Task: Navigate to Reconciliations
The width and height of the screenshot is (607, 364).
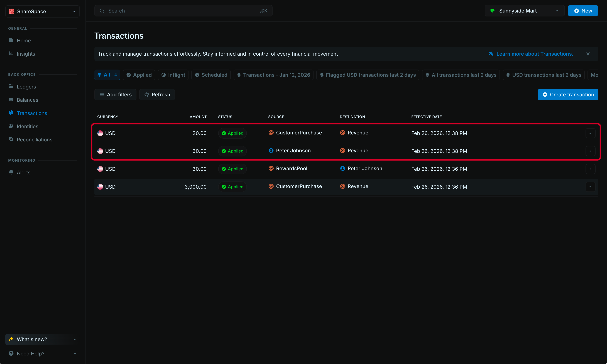Action: [34, 140]
